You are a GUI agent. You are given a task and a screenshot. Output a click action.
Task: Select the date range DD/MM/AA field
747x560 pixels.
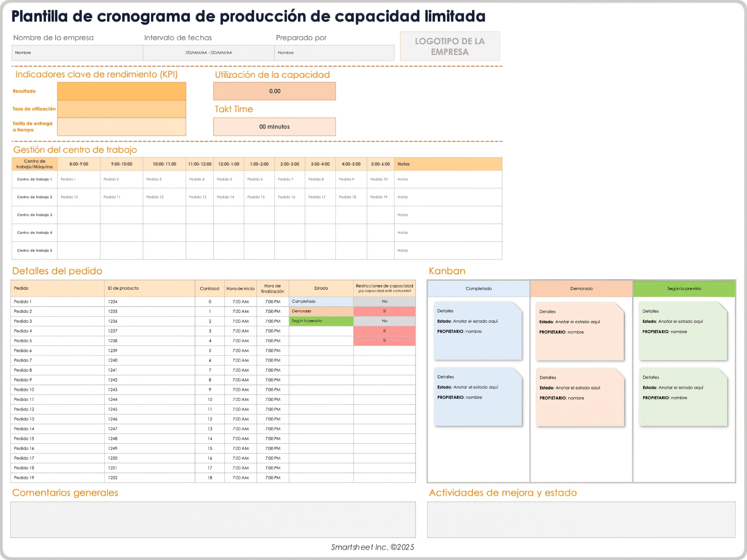tap(209, 53)
